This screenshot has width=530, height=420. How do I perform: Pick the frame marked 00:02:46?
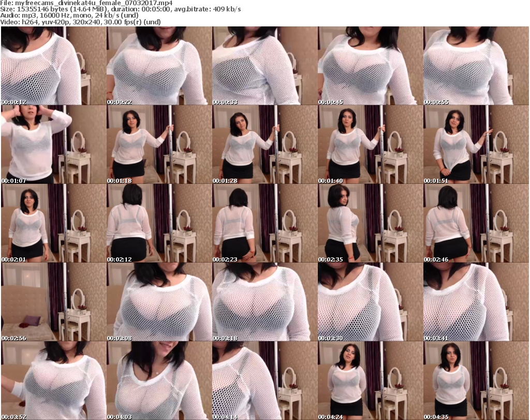pyautogui.click(x=476, y=223)
